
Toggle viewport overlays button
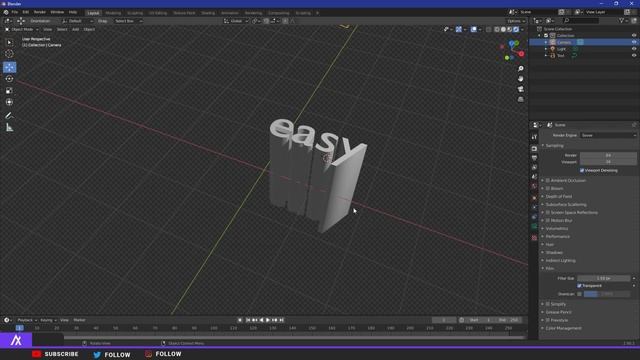click(473, 29)
